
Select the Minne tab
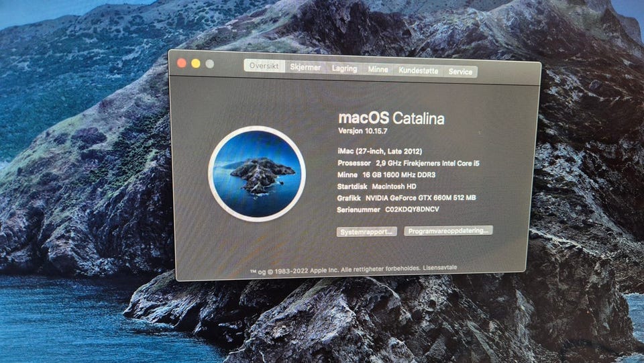[378, 69]
